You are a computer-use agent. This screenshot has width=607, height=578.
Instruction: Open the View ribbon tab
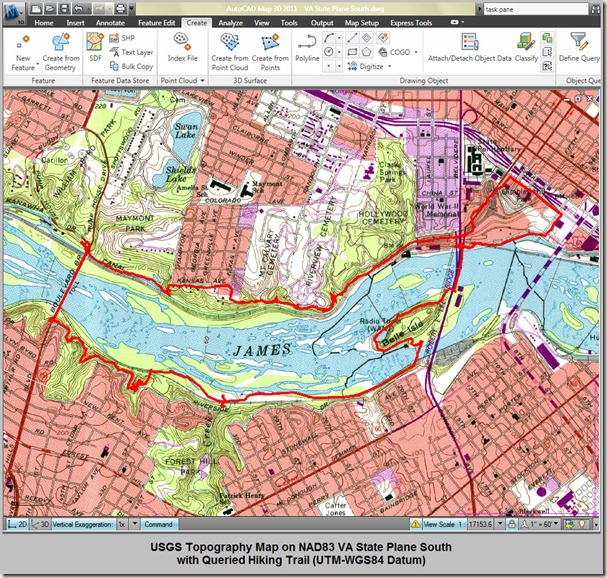(x=262, y=23)
